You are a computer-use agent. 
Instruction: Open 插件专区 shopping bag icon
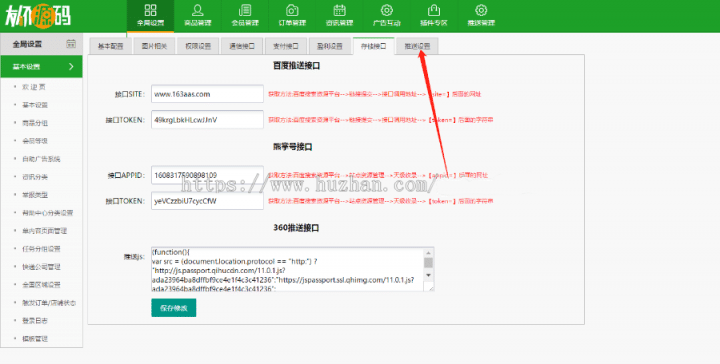click(433, 10)
